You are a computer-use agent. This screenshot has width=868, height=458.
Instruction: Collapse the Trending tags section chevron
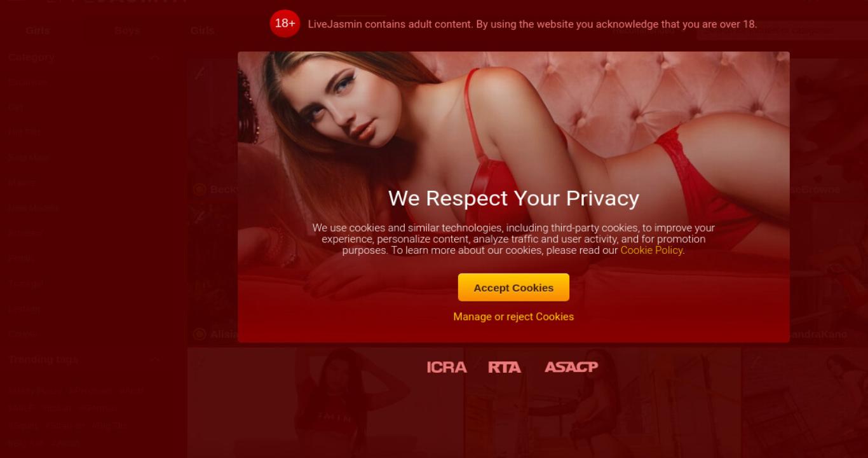coord(155,359)
